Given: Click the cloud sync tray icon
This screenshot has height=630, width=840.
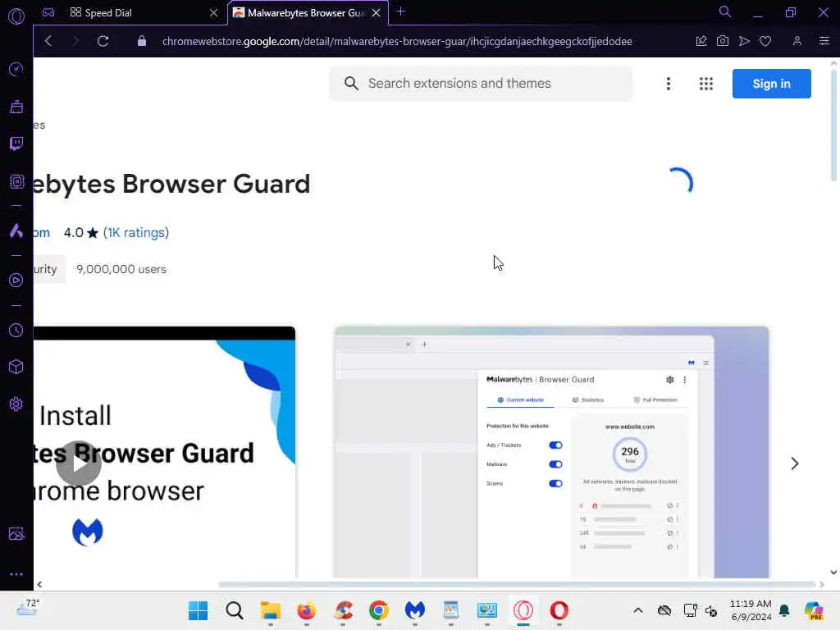Looking at the screenshot, I should (664, 610).
